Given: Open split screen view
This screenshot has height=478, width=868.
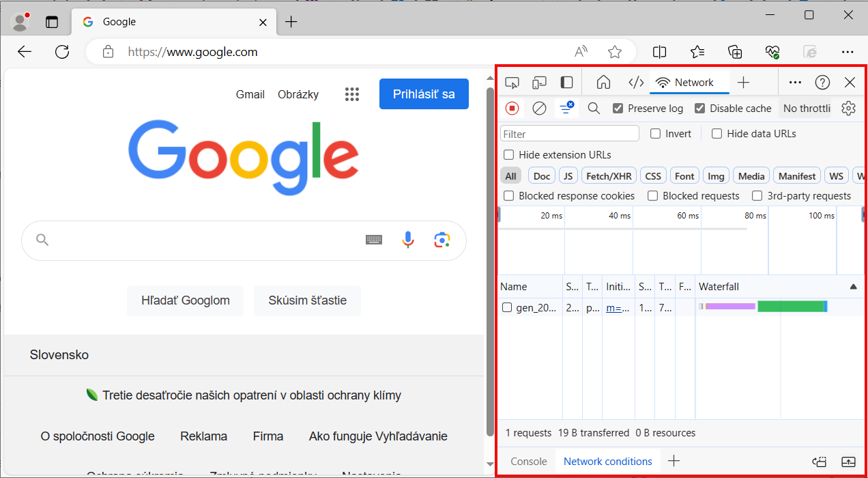Looking at the screenshot, I should [x=659, y=52].
